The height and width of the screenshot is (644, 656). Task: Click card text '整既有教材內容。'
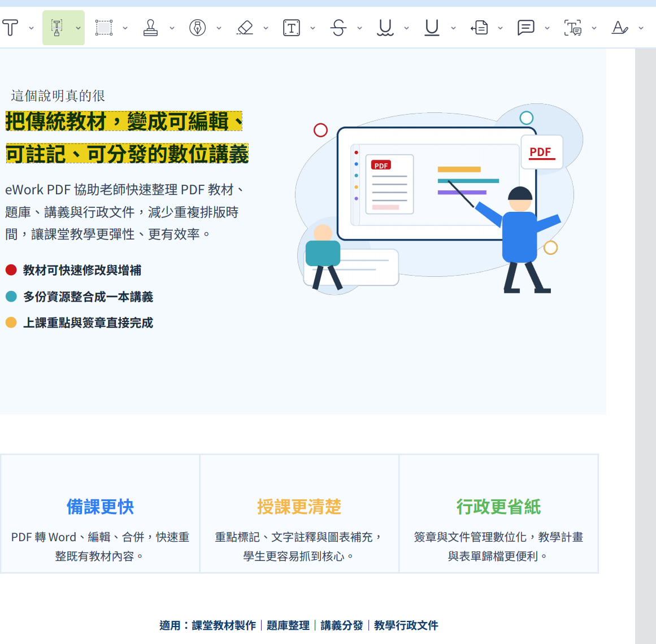point(99,556)
